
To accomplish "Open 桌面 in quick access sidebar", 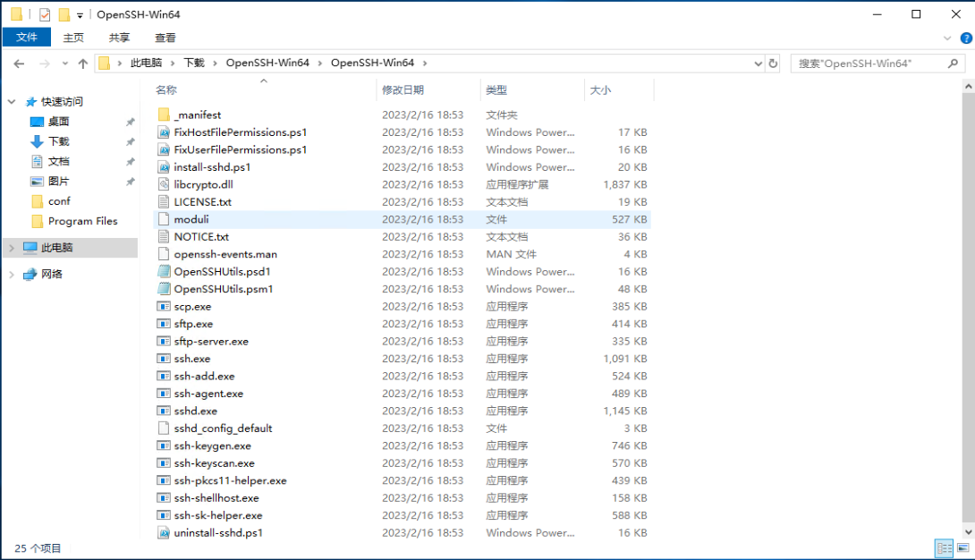I will click(58, 122).
